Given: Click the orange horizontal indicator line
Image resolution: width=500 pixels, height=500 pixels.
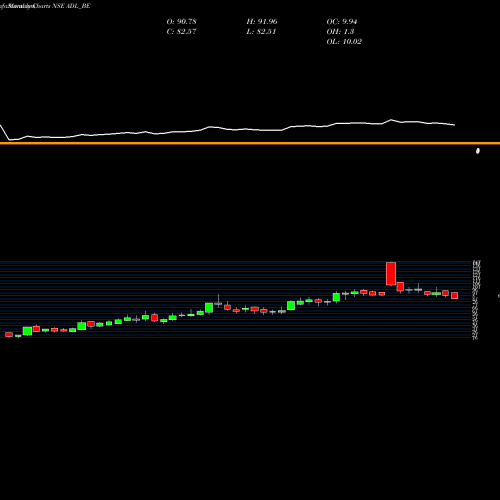Looking at the screenshot, I should click(250, 143).
